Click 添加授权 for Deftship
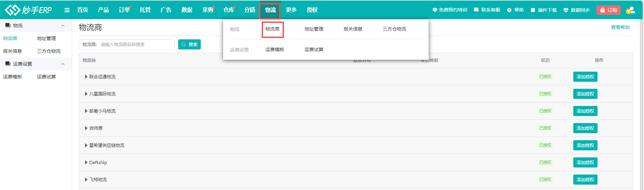The image size is (644, 190). [585, 162]
